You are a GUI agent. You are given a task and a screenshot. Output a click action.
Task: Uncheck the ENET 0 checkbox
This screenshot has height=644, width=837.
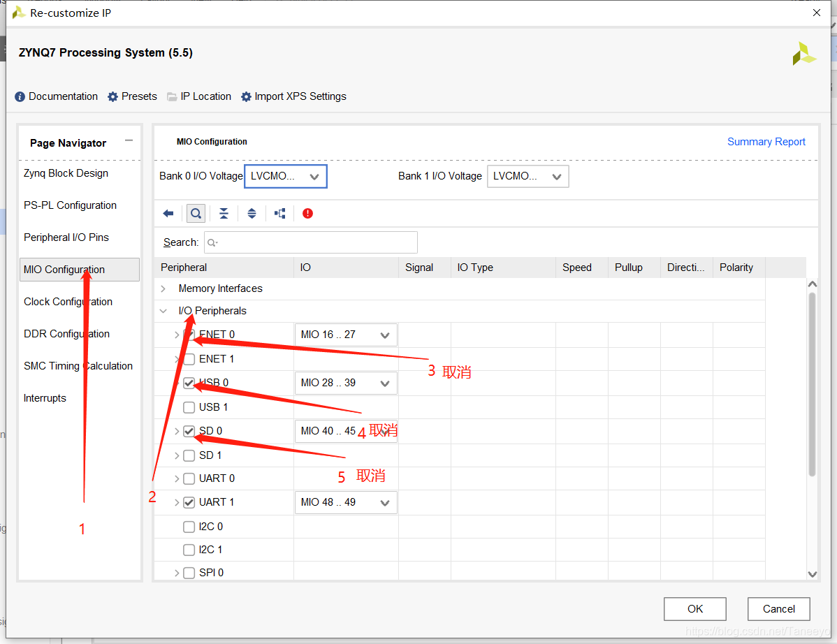tap(189, 335)
